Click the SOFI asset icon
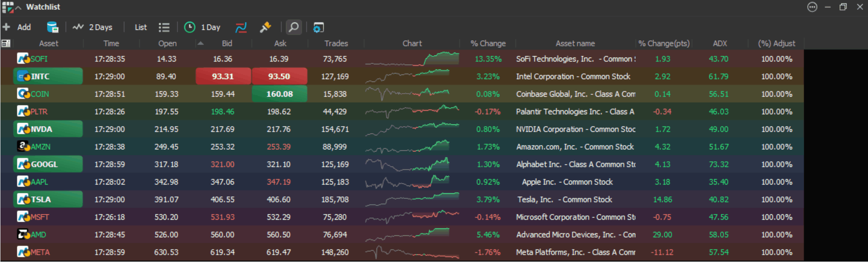 point(23,59)
